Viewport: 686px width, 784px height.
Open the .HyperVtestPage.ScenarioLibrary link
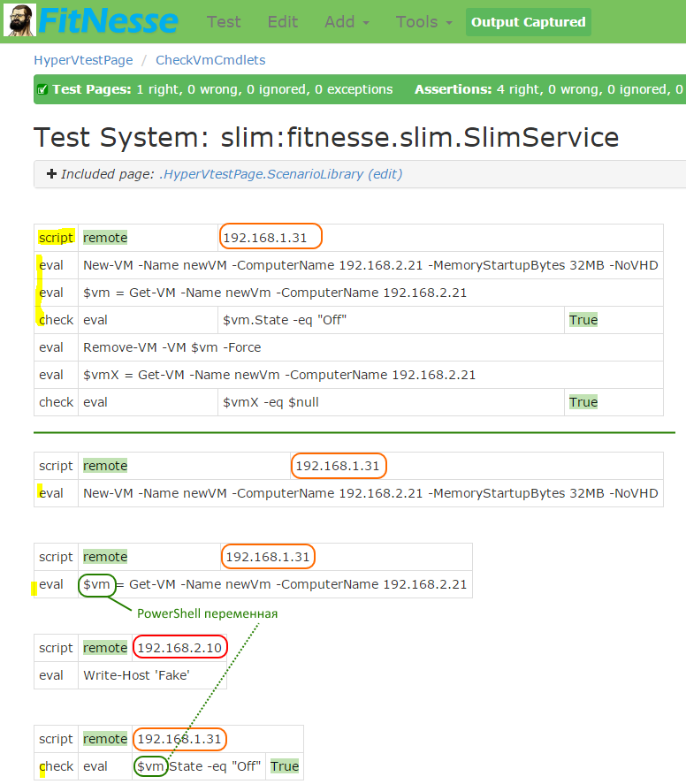[x=261, y=174]
